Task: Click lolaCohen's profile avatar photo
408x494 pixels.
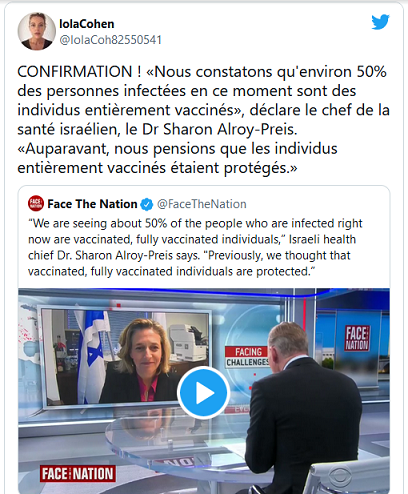Action: click(x=36, y=31)
